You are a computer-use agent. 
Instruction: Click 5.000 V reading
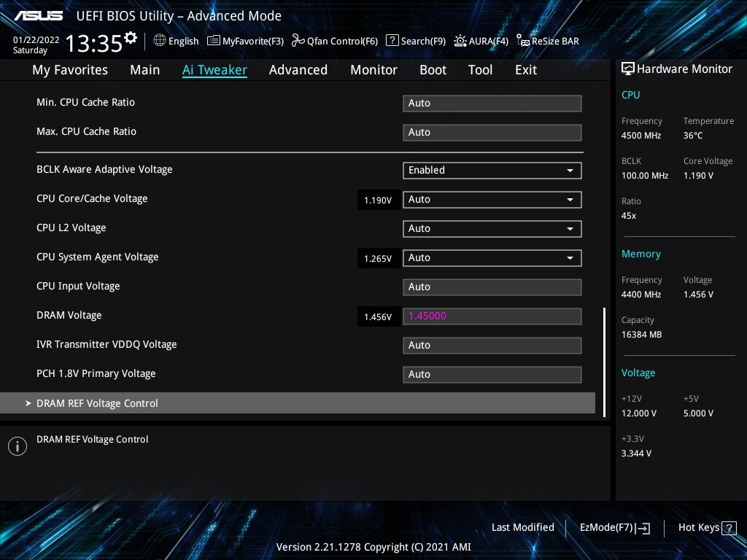coord(698,413)
